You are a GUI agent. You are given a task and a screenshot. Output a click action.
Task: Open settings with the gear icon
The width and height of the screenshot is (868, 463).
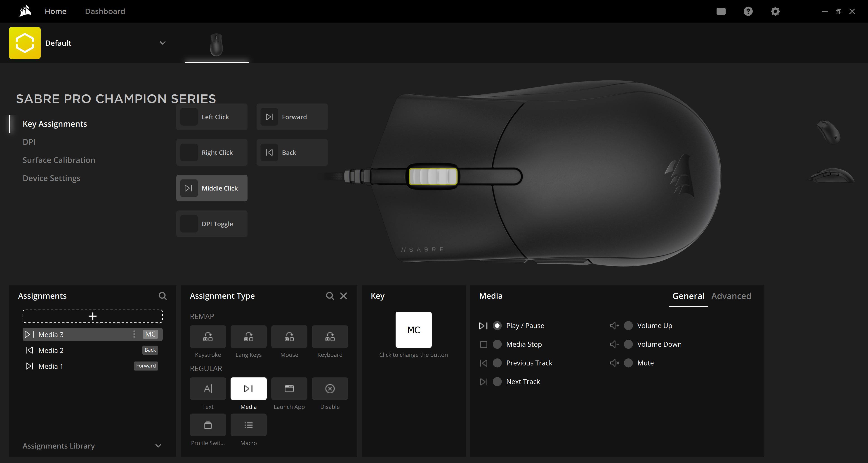pyautogui.click(x=775, y=12)
